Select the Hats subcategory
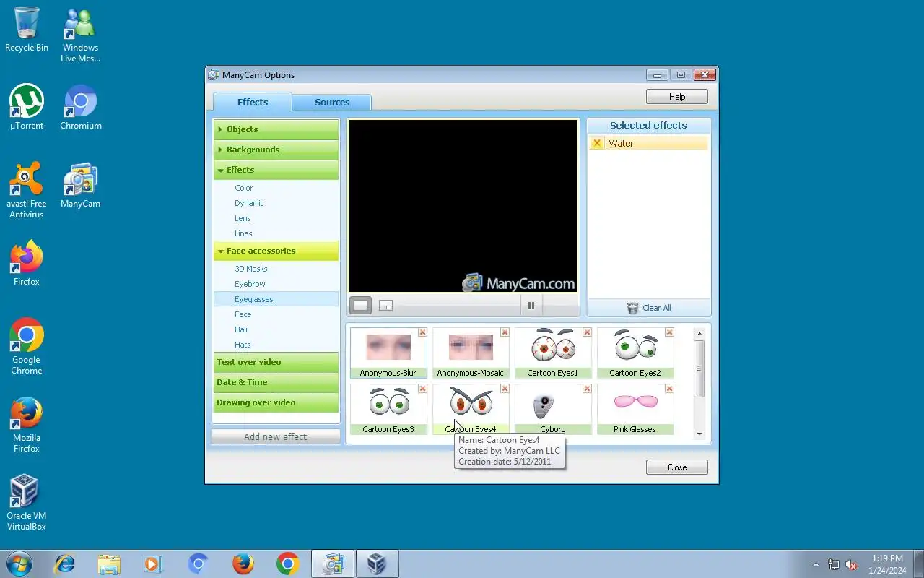The width and height of the screenshot is (924, 578). pos(243,345)
